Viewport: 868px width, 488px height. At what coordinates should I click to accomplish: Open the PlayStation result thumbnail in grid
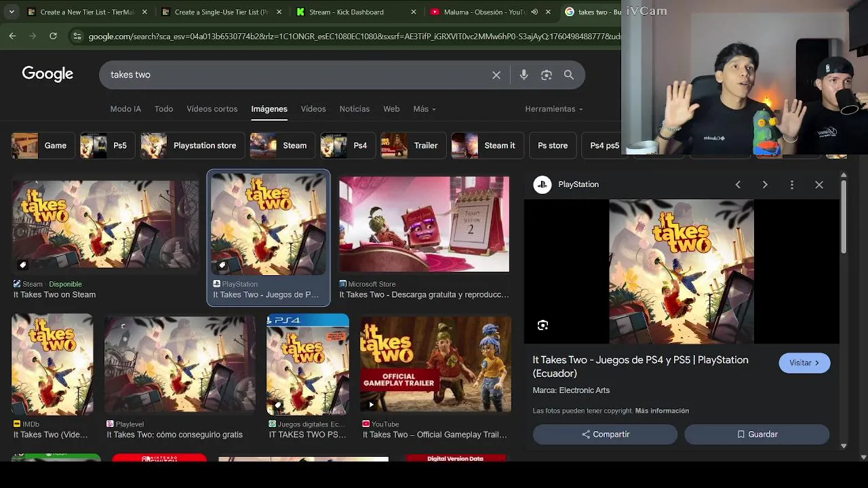269,224
